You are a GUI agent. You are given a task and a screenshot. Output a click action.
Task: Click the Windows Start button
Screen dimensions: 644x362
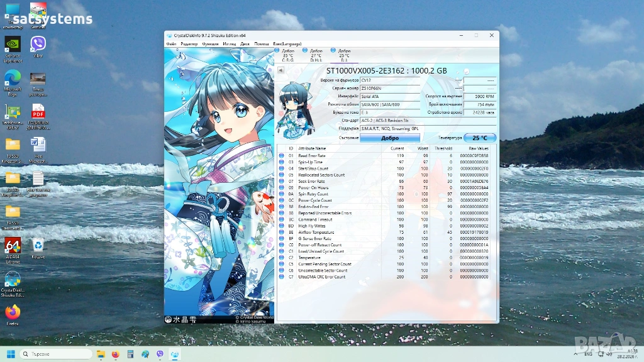pos(10,354)
